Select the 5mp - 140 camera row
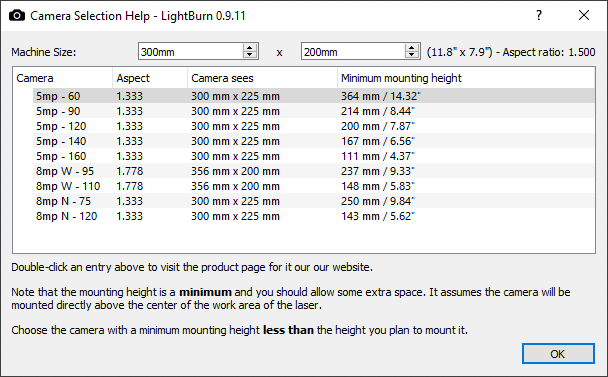 314,141
